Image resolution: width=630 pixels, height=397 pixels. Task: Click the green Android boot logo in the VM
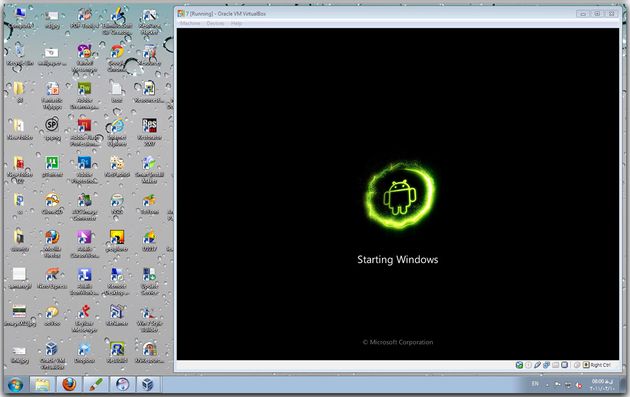tap(400, 196)
